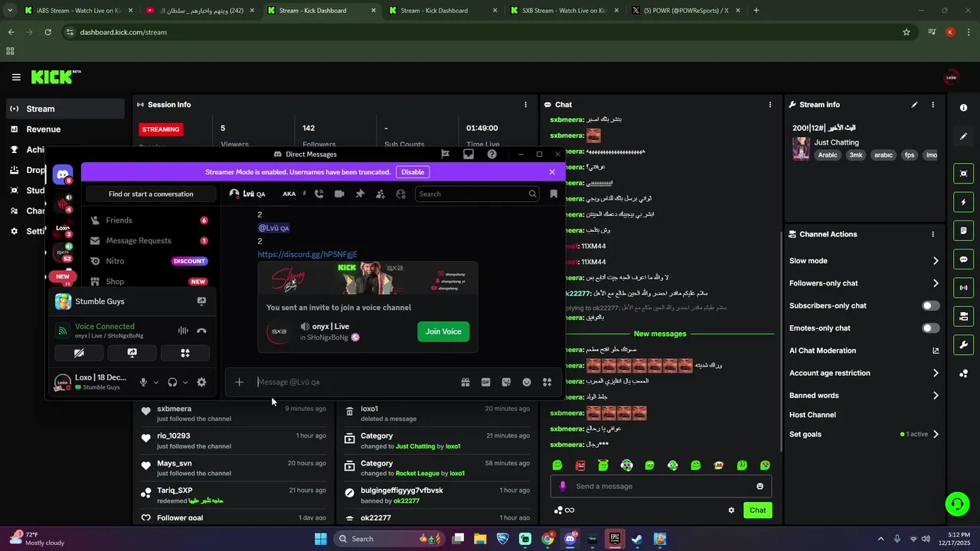Turn on camera in Discord voice panel
The height and width of the screenshot is (551, 980).
click(79, 353)
